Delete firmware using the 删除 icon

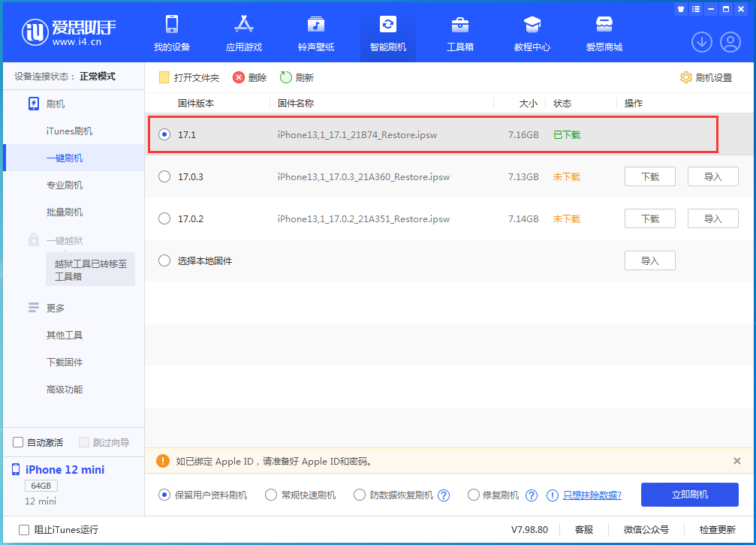click(x=248, y=77)
